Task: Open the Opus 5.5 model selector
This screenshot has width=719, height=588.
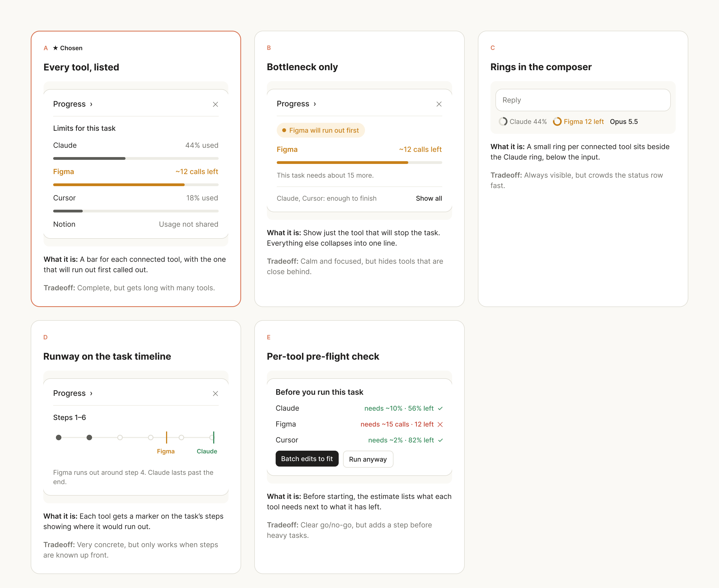Action: [x=624, y=122]
